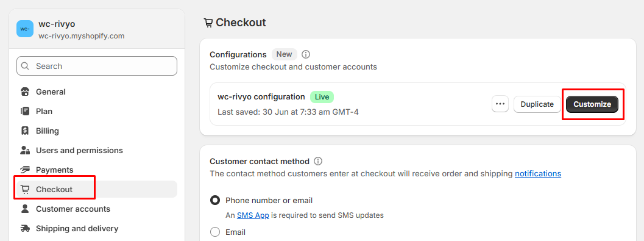
Task: Click the Billing receipt icon
Action: click(x=25, y=131)
